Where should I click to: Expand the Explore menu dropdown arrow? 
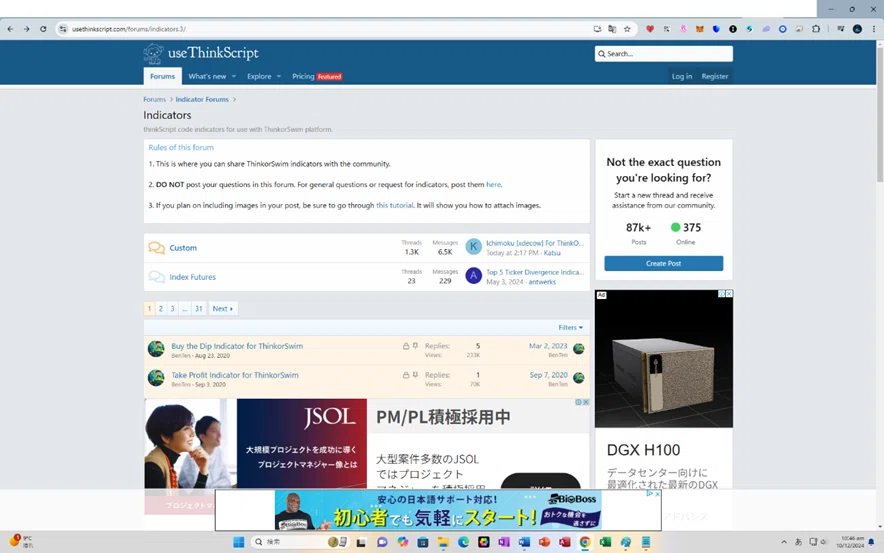(279, 77)
